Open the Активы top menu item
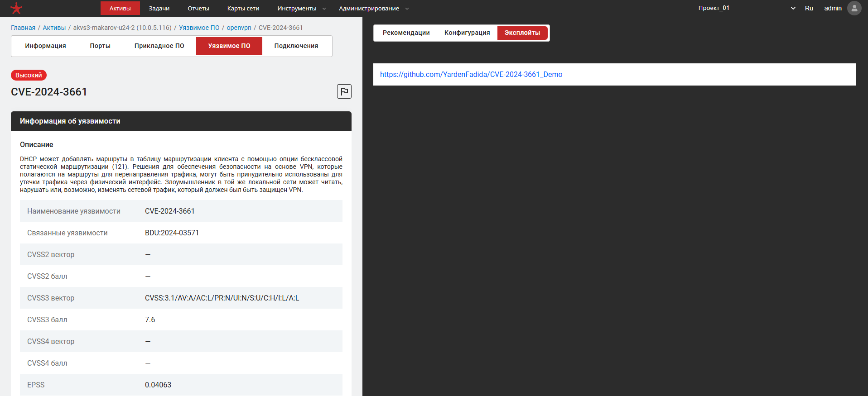The image size is (868, 396). click(x=120, y=8)
